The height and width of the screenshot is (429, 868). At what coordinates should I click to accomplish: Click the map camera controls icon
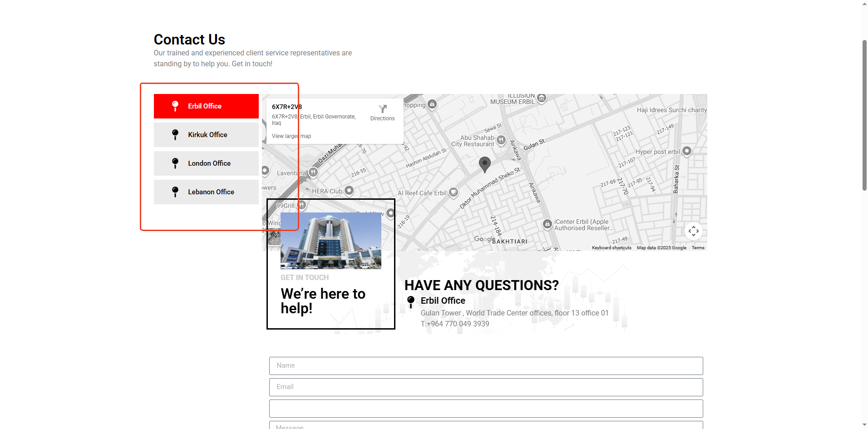click(x=693, y=231)
